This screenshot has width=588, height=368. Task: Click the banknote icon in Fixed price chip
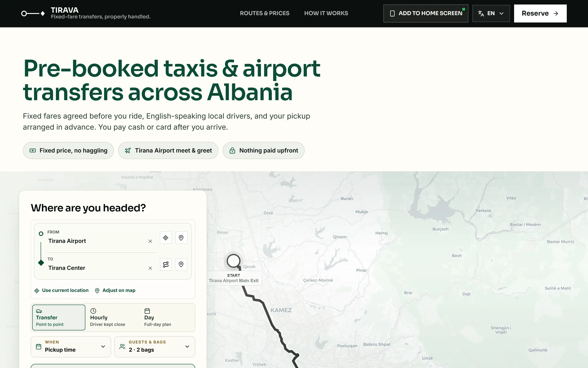(32, 150)
